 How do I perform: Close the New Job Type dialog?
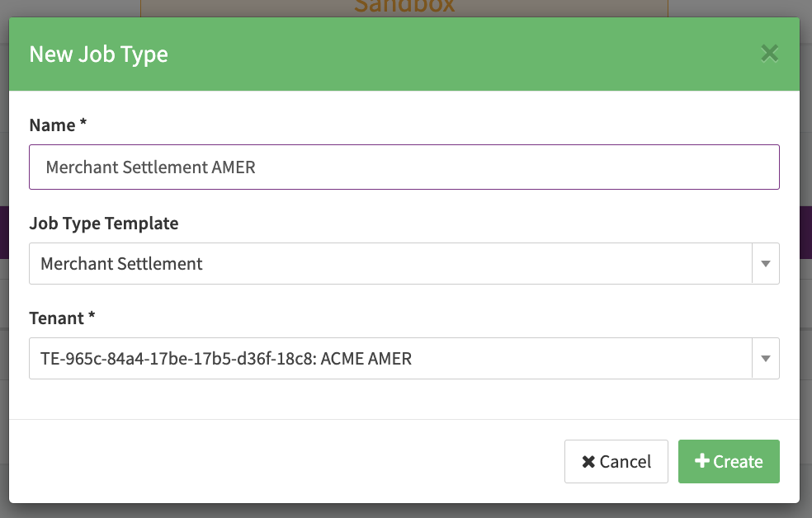click(769, 54)
